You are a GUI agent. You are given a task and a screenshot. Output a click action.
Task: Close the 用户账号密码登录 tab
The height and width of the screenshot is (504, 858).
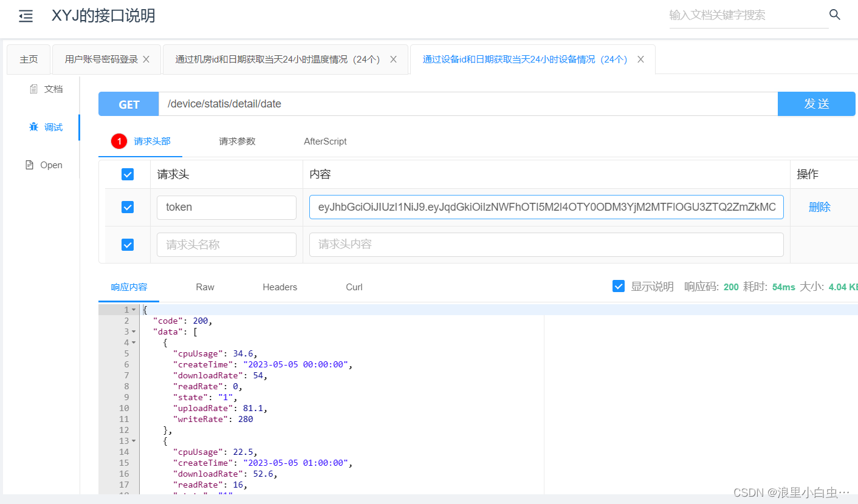point(145,59)
